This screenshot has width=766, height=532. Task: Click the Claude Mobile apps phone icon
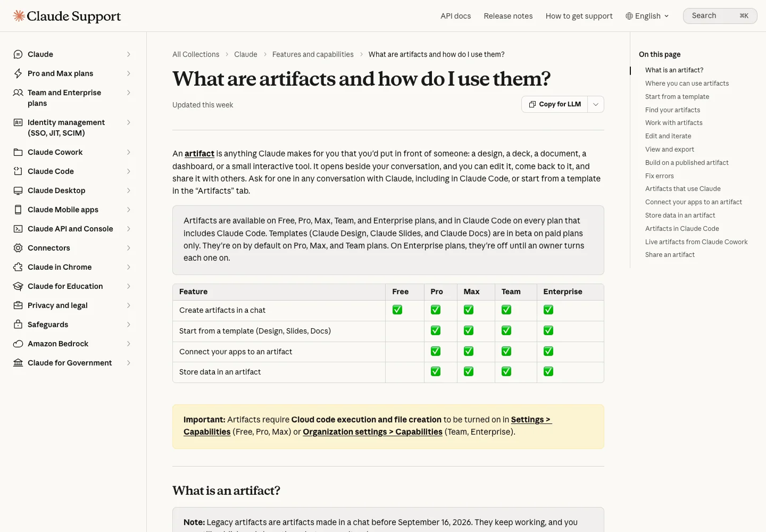(x=18, y=210)
